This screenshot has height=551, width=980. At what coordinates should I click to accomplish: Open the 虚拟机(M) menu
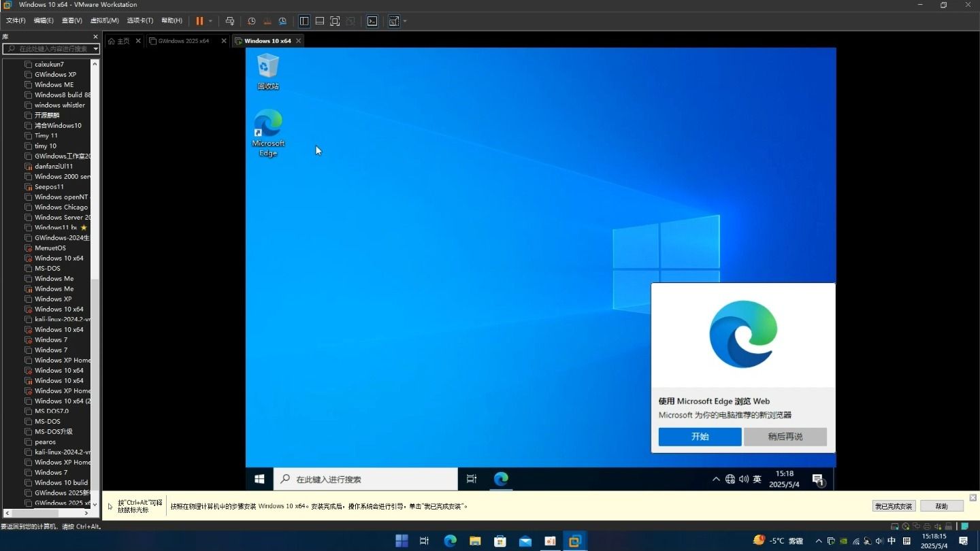[x=104, y=21]
